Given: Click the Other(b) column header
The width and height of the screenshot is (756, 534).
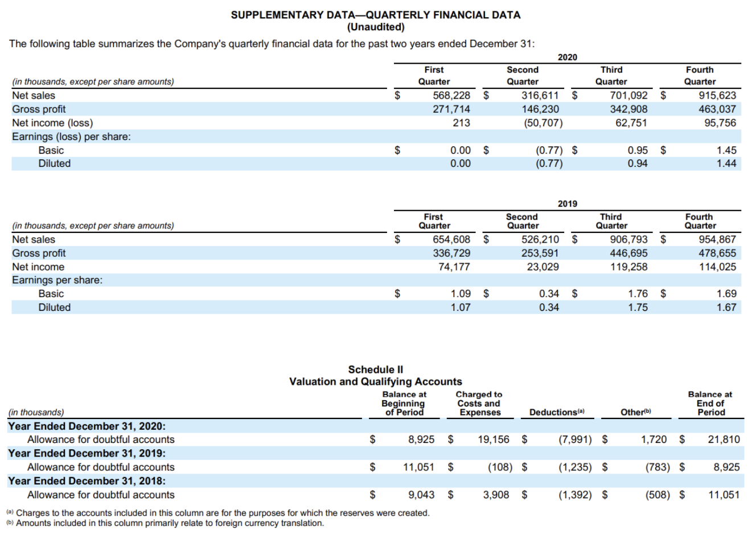Looking at the screenshot, I should tap(636, 411).
